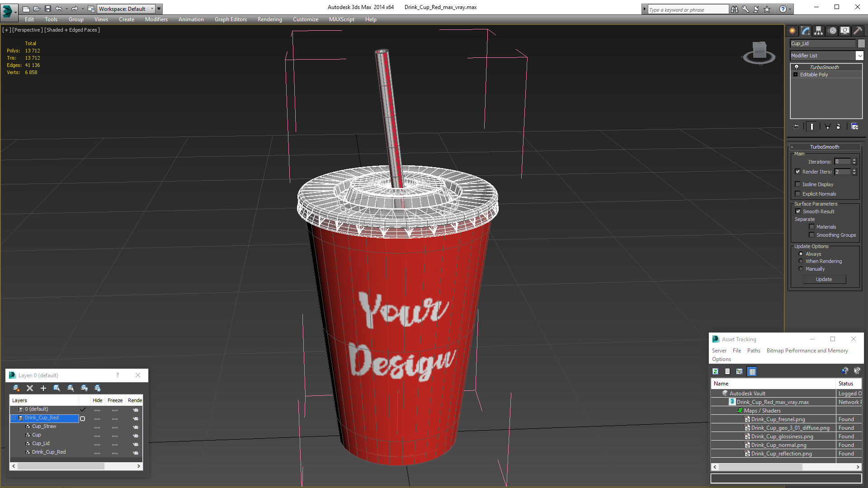Open the Utilities hammer panel tab
Image resolution: width=868 pixels, height=488 pixels.
(858, 31)
